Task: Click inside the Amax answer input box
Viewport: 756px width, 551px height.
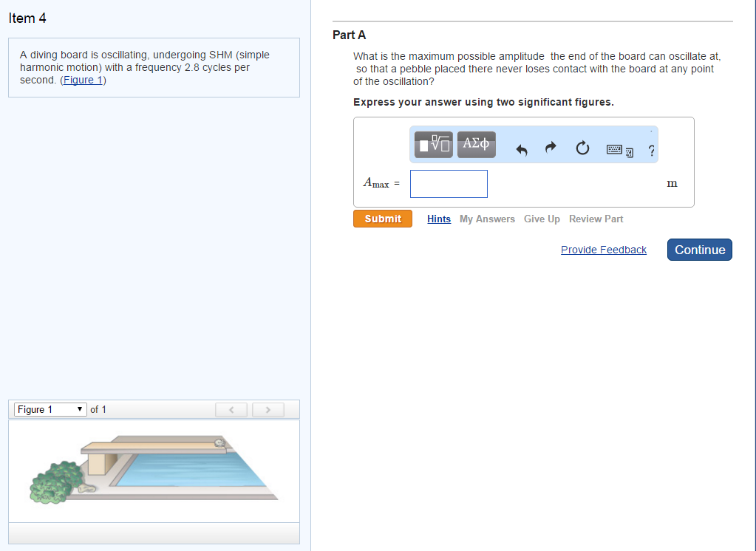Action: pos(448,183)
